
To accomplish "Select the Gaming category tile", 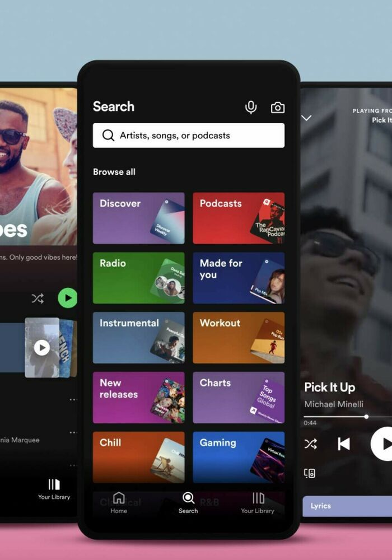I will (239, 457).
